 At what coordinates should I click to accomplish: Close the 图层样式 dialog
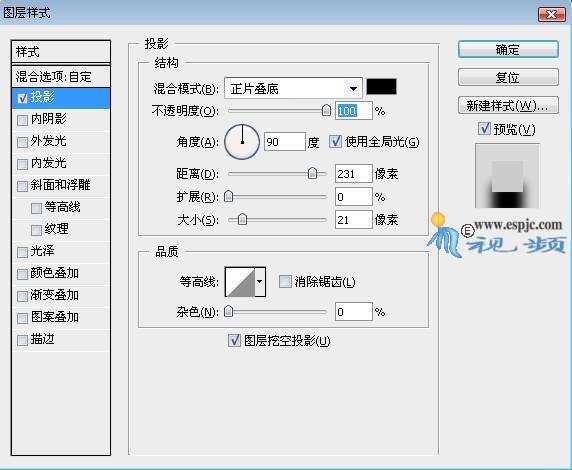click(552, 14)
